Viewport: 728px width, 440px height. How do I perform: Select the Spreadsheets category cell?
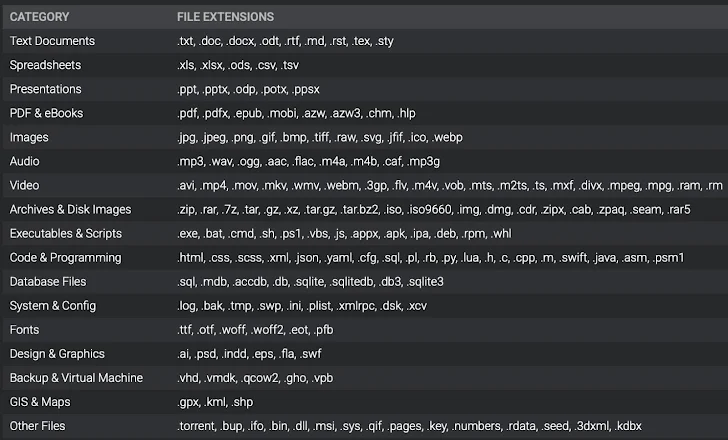[x=45, y=65]
